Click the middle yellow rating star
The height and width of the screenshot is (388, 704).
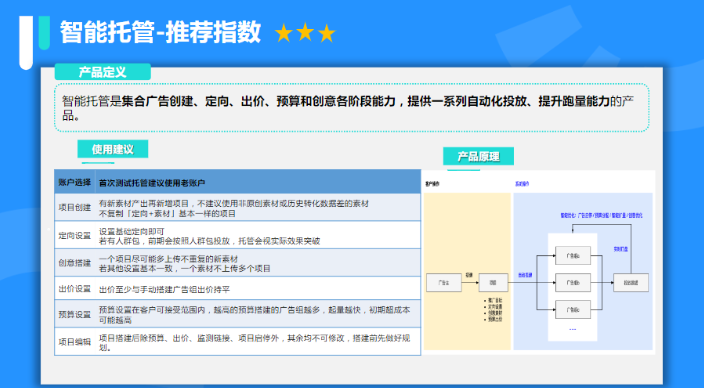click(305, 33)
